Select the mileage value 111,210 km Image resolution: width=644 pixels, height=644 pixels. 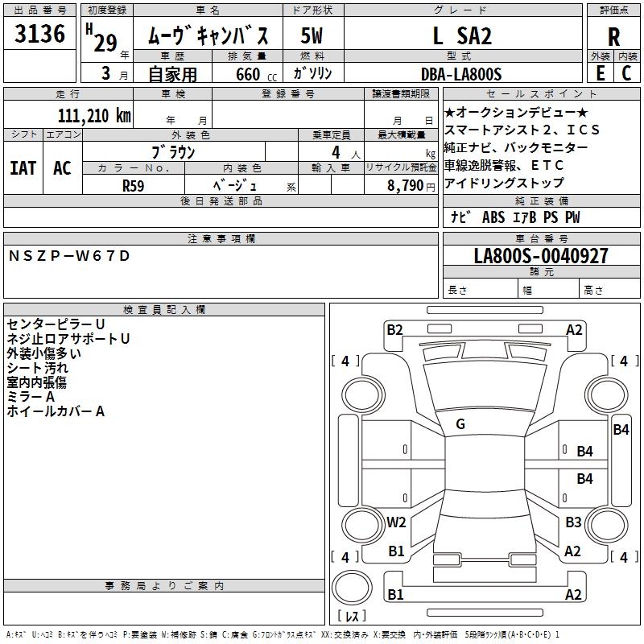[x=94, y=115]
